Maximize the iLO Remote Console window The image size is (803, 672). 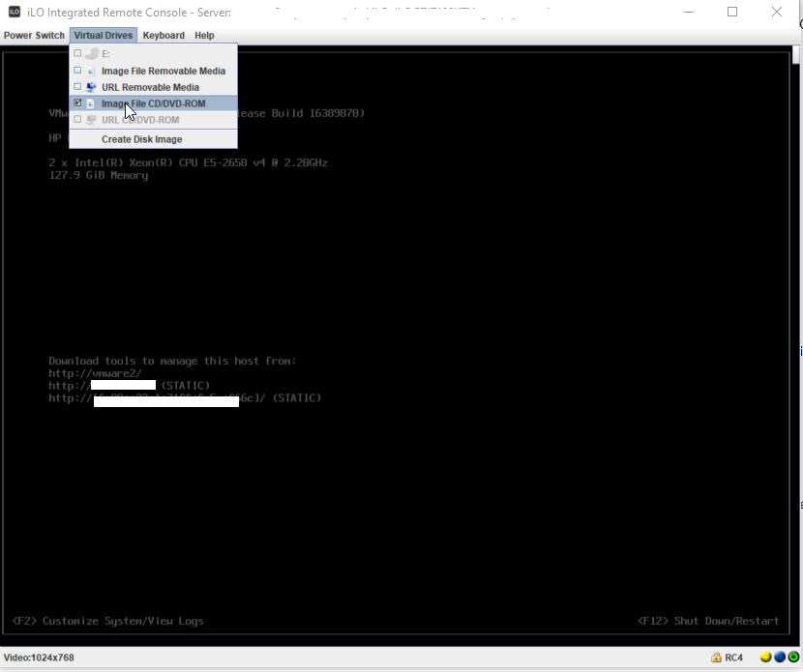pyautogui.click(x=732, y=12)
